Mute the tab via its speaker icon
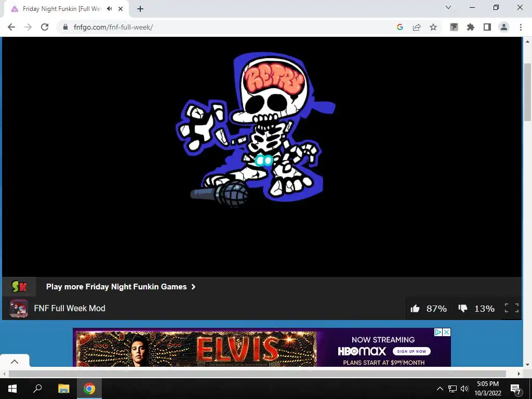The image size is (532, 399). tap(109, 9)
